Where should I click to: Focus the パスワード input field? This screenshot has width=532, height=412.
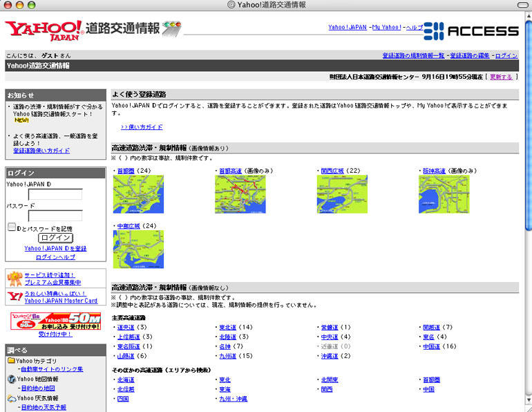tap(55, 216)
